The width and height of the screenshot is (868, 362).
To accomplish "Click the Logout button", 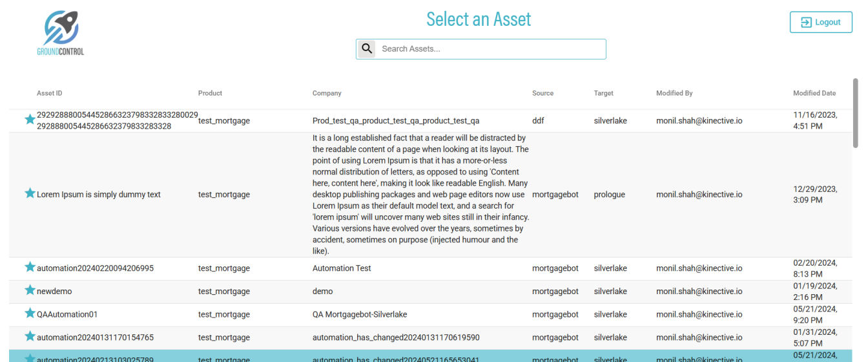I will 821,22.
